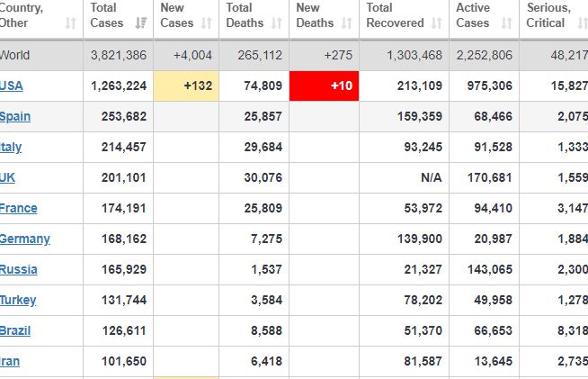Click sort arrows icon in New Deaths header

click(348, 23)
